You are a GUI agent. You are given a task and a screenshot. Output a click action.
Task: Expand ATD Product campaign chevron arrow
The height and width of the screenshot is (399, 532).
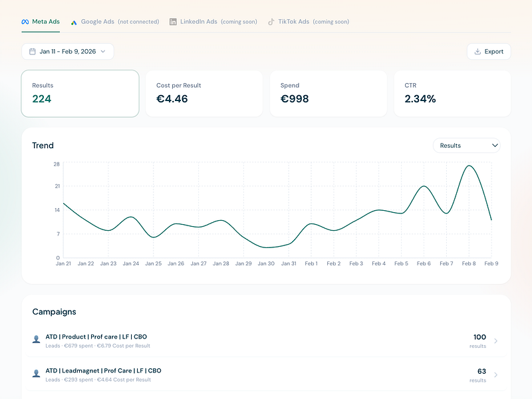click(x=495, y=341)
